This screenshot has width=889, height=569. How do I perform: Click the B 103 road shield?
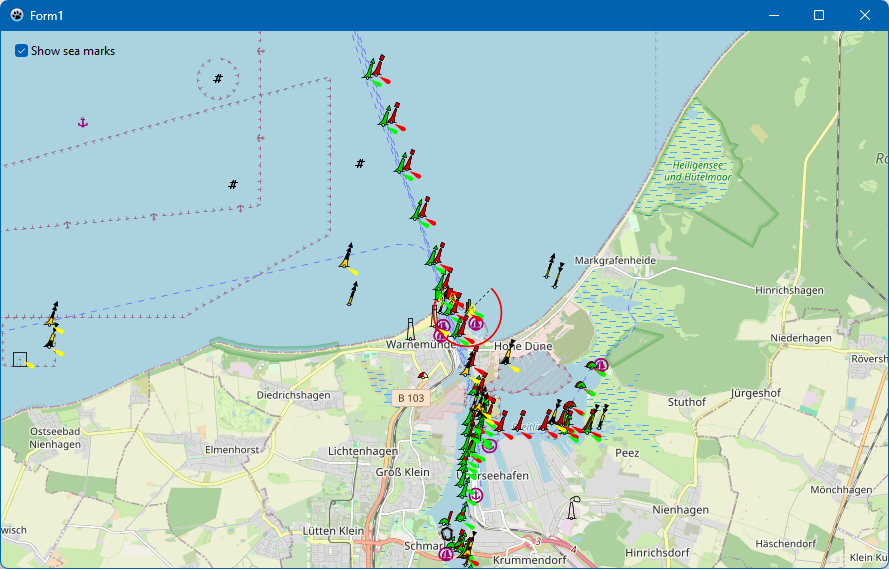tap(411, 398)
